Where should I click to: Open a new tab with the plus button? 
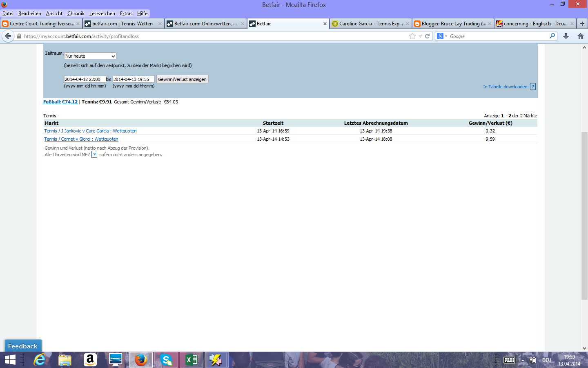click(x=582, y=24)
